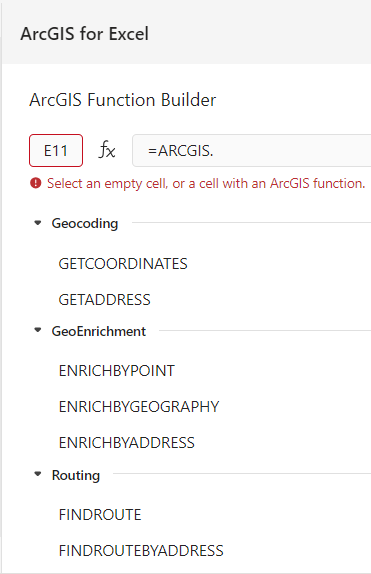Click the fx function icon

coord(107,150)
